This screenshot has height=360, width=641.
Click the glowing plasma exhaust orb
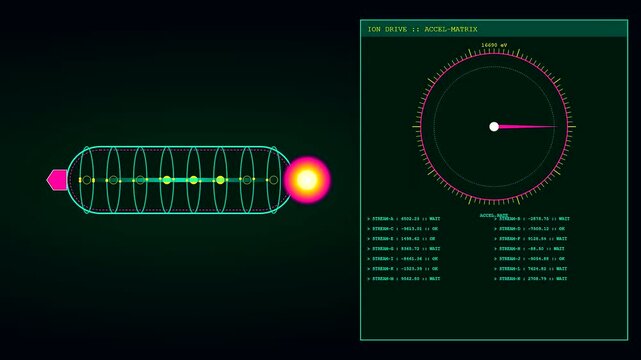coord(307,180)
